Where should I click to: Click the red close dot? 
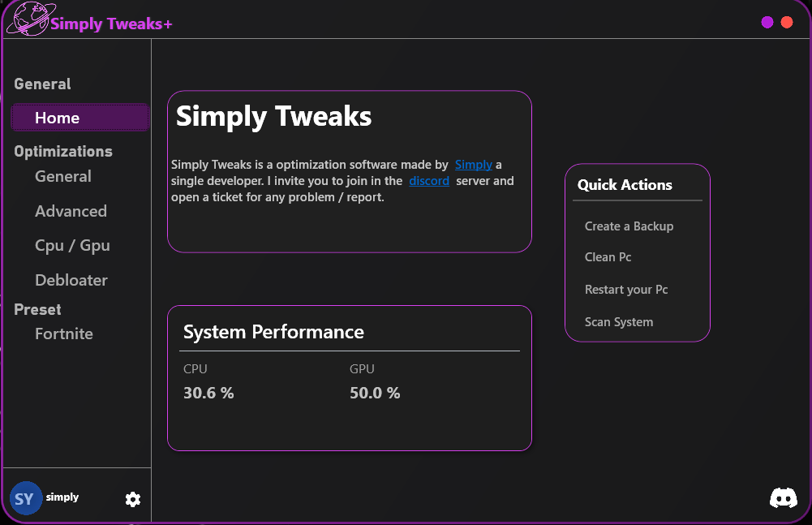pos(787,23)
